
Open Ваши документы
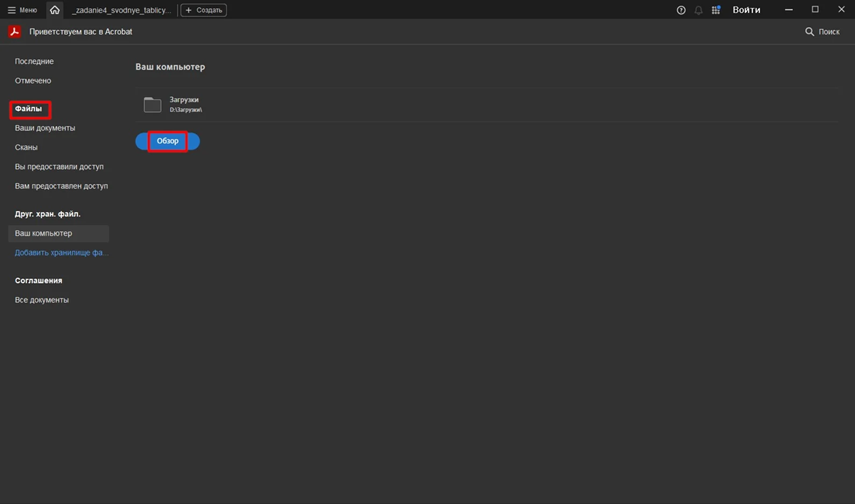point(45,128)
